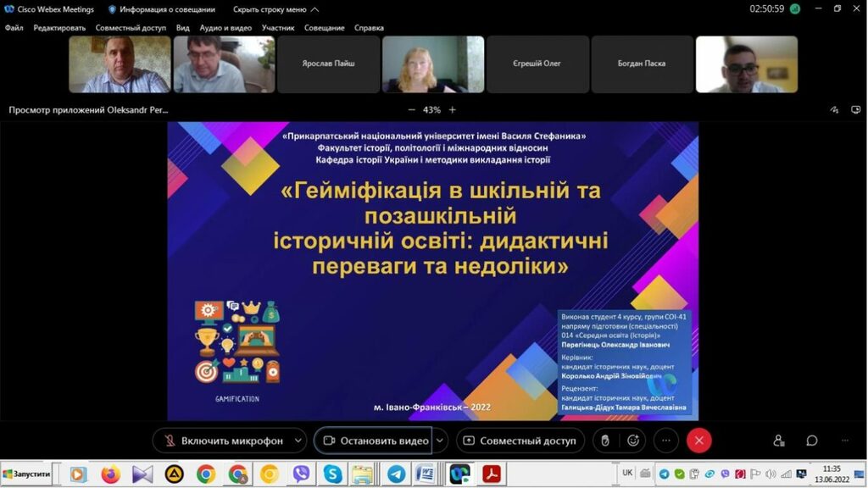Open Информация о совещании details

(x=164, y=9)
